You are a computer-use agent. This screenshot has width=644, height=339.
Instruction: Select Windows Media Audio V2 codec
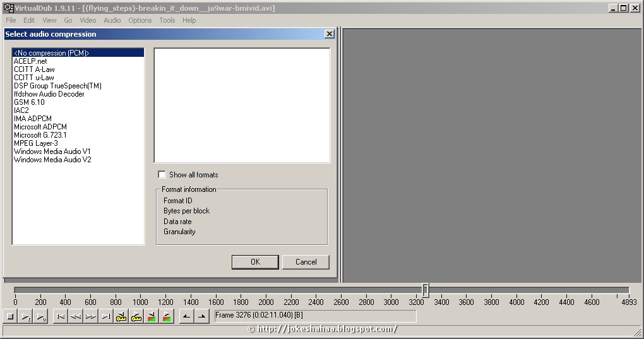[x=78, y=160]
